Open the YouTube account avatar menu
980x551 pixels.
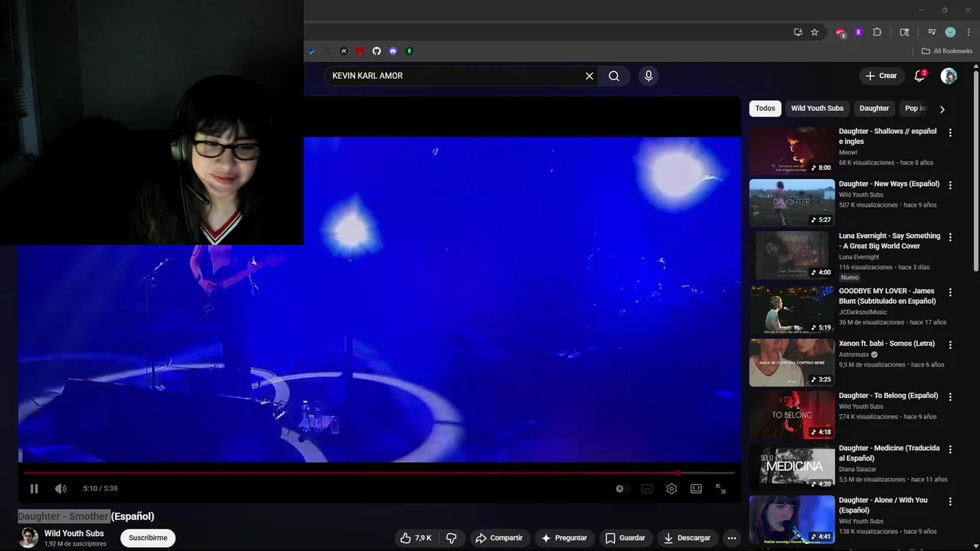[949, 76]
